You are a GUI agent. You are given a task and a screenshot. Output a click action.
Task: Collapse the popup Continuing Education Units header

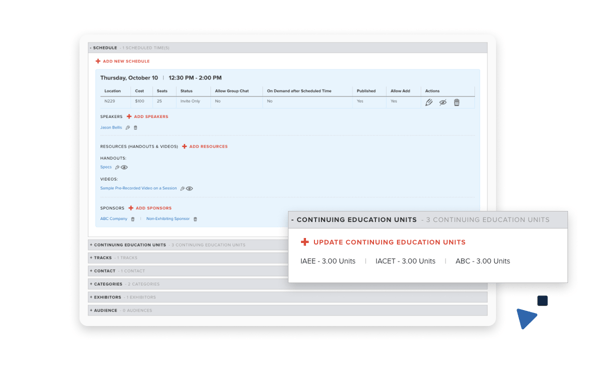tap(428, 220)
